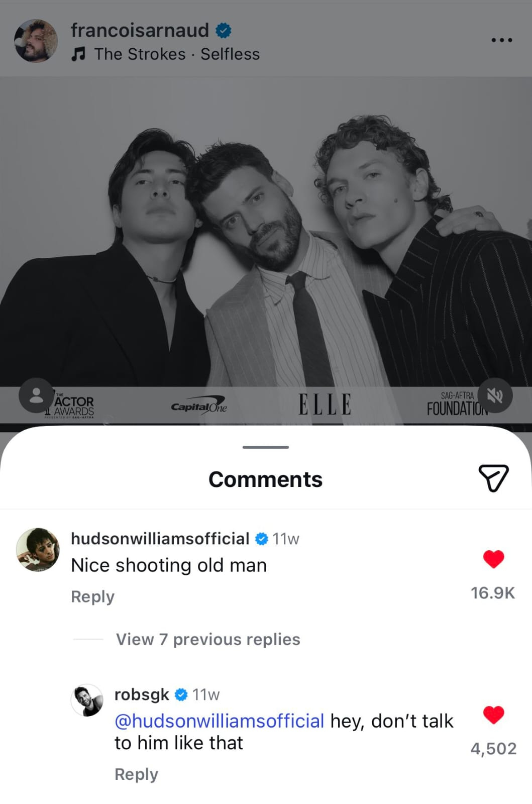Unlike robsgk's reply with the heart

click(493, 715)
